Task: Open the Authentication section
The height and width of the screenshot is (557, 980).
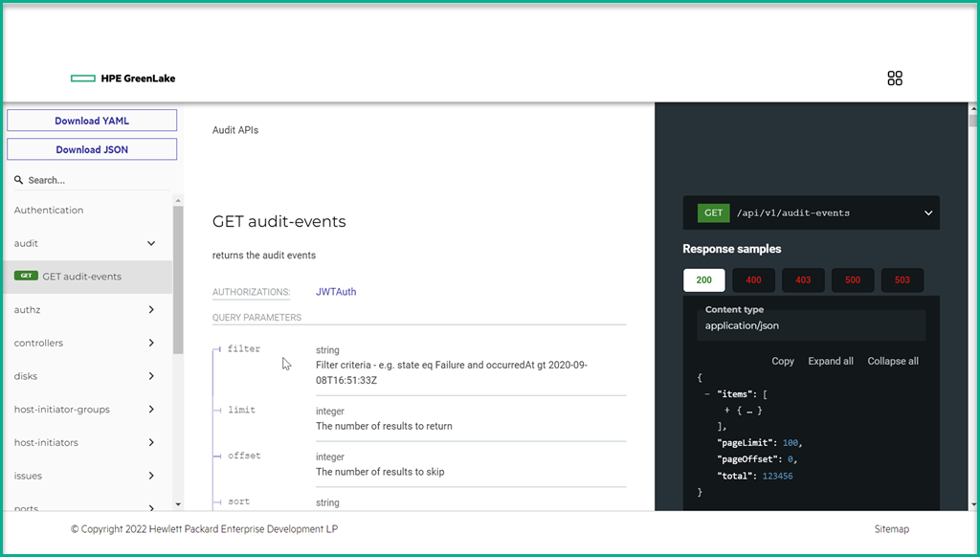Action: point(49,210)
